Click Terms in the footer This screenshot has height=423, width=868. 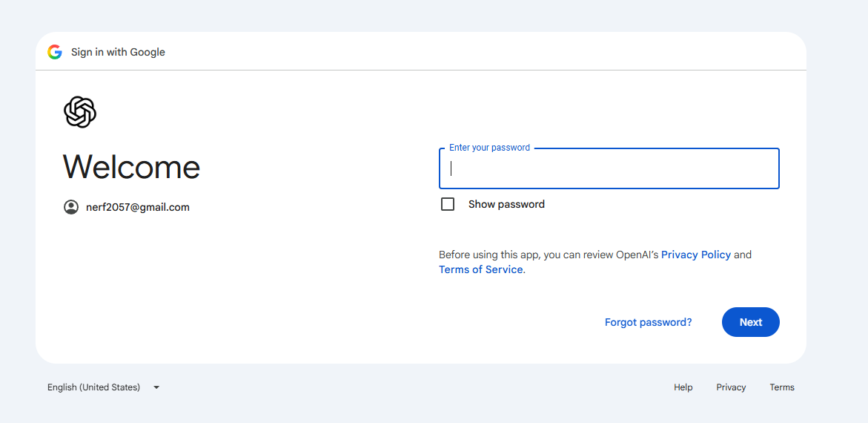pos(781,387)
